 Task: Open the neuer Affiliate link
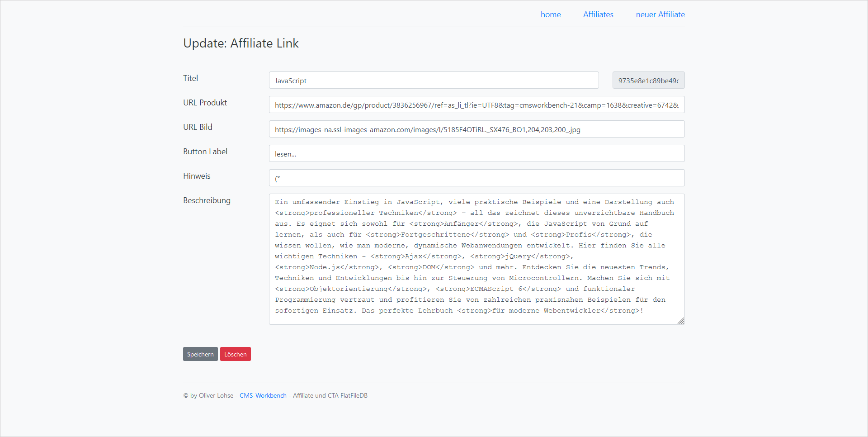[660, 14]
